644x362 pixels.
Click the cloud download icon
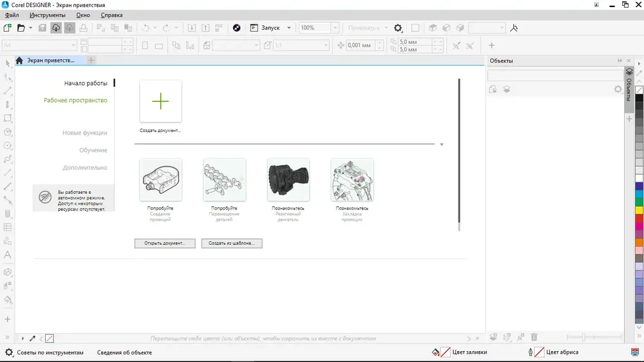[x=56, y=28]
